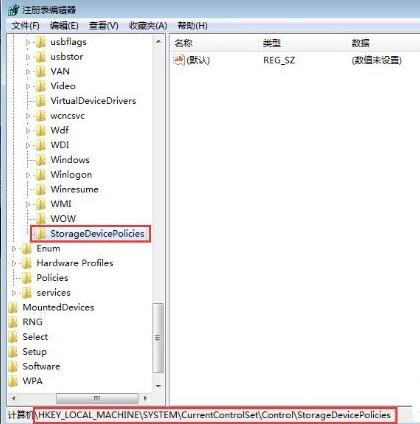Select the StorageDevicePolicies folder icon
Image resolution: width=420 pixels, height=424 pixels.
click(x=41, y=234)
